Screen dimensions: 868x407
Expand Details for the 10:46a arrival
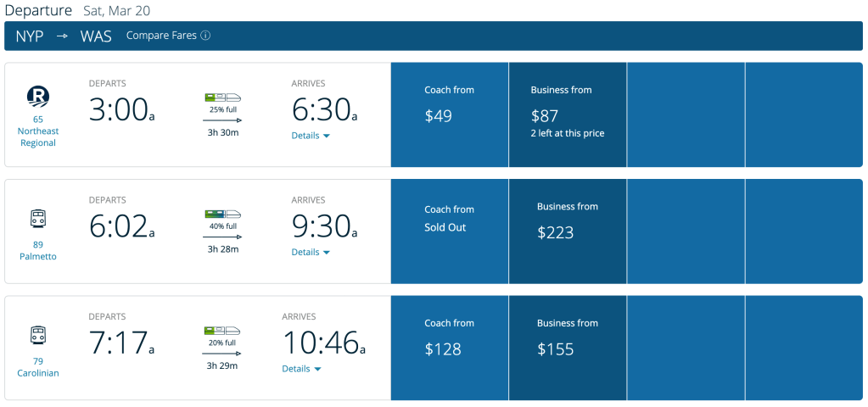301,369
